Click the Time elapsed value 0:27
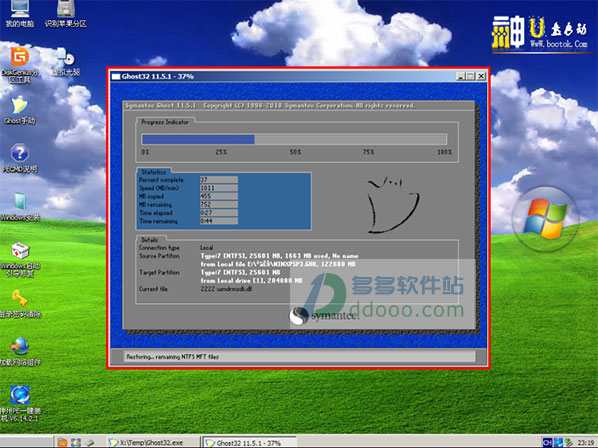The height and width of the screenshot is (448, 598). click(x=219, y=213)
